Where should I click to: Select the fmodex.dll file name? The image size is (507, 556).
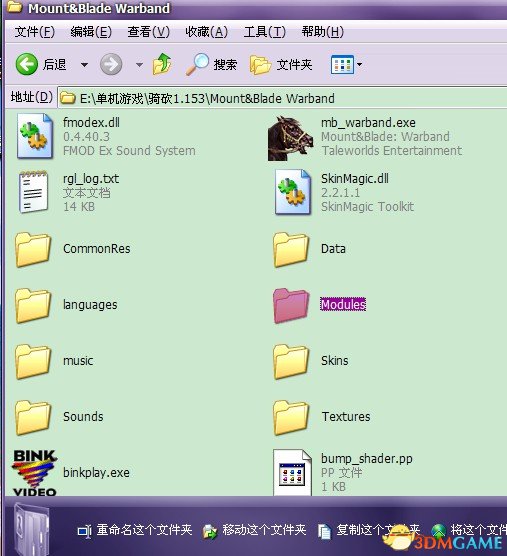pos(91,122)
